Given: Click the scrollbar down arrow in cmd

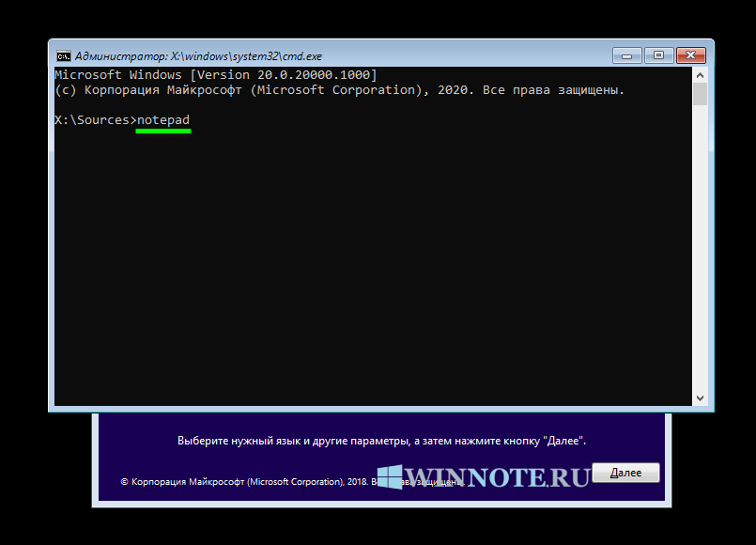Looking at the screenshot, I should pyautogui.click(x=700, y=398).
